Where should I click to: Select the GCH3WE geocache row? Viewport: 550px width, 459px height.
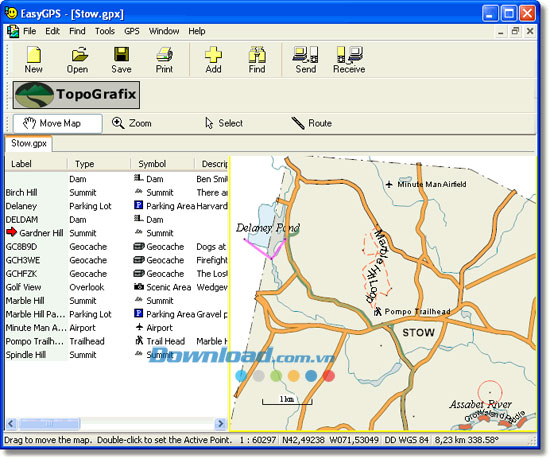click(x=117, y=260)
